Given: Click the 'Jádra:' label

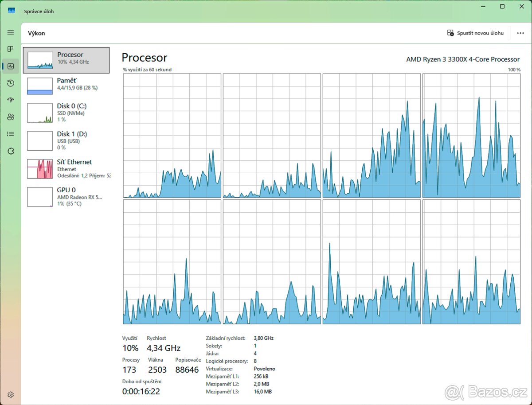Looking at the screenshot, I should point(213,354).
